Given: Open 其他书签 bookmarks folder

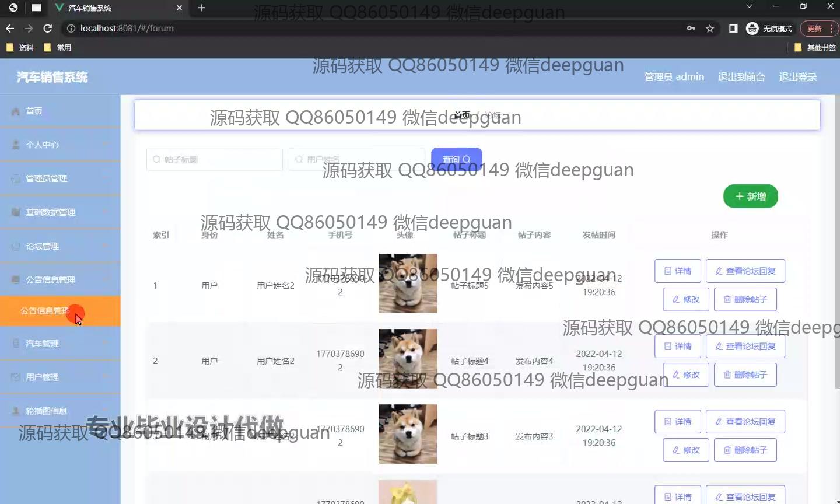Looking at the screenshot, I should click(815, 48).
